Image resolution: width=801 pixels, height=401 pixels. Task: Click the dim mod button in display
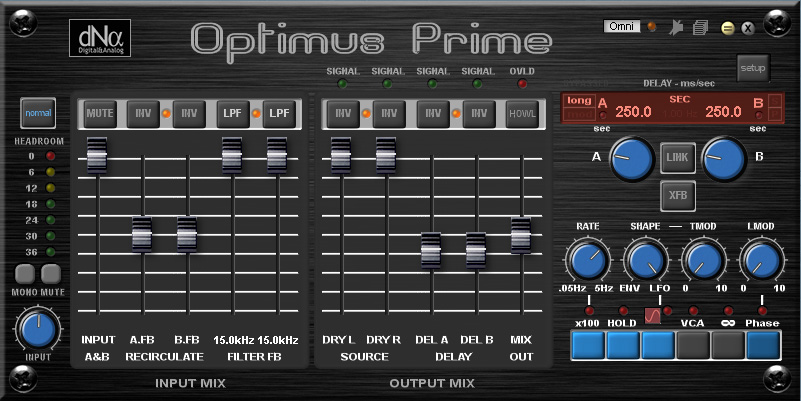point(579,115)
